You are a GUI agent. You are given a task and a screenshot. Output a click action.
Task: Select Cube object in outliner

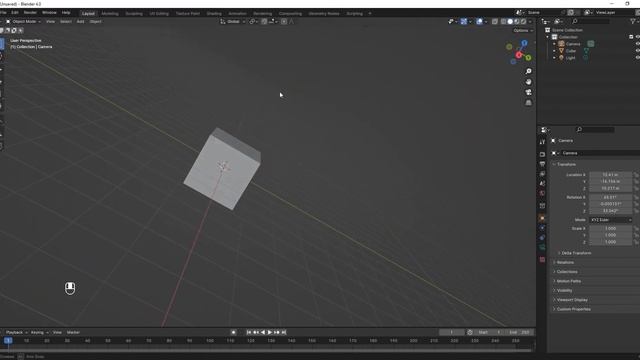pyautogui.click(x=571, y=51)
